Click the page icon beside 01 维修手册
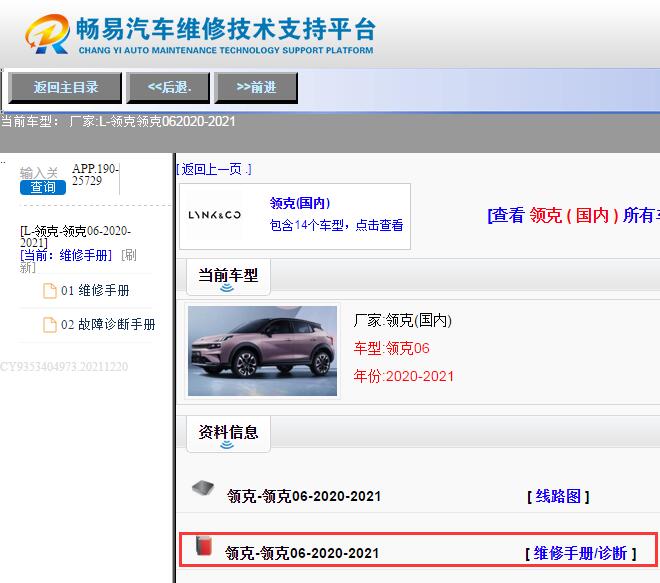The width and height of the screenshot is (660, 583). [x=49, y=291]
